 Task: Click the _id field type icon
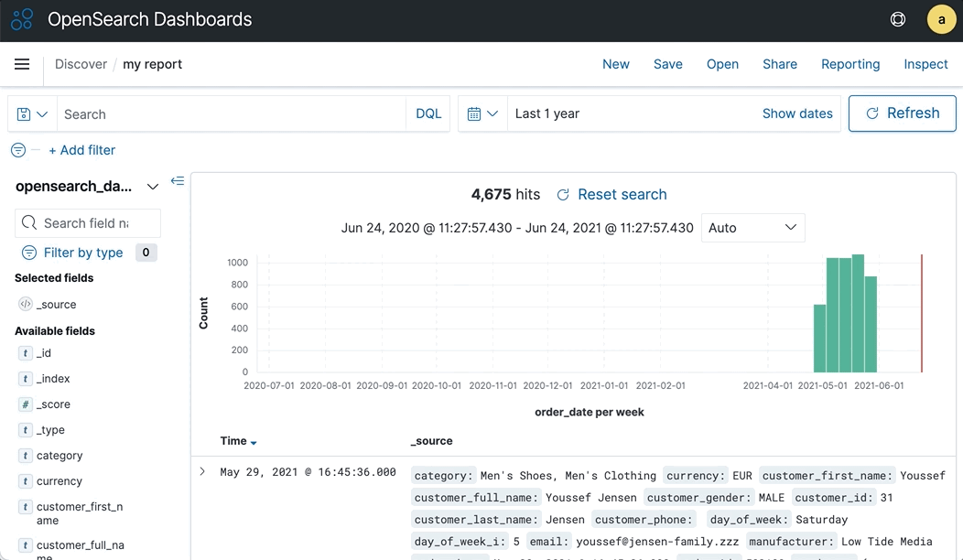(x=26, y=353)
